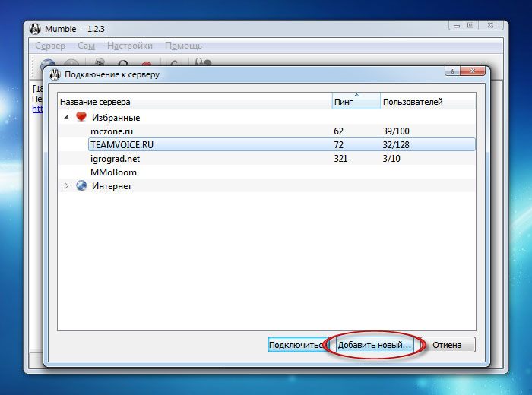This screenshot has width=532, height=395.
Task: Close the Mumble main window
Action: [x=491, y=25]
